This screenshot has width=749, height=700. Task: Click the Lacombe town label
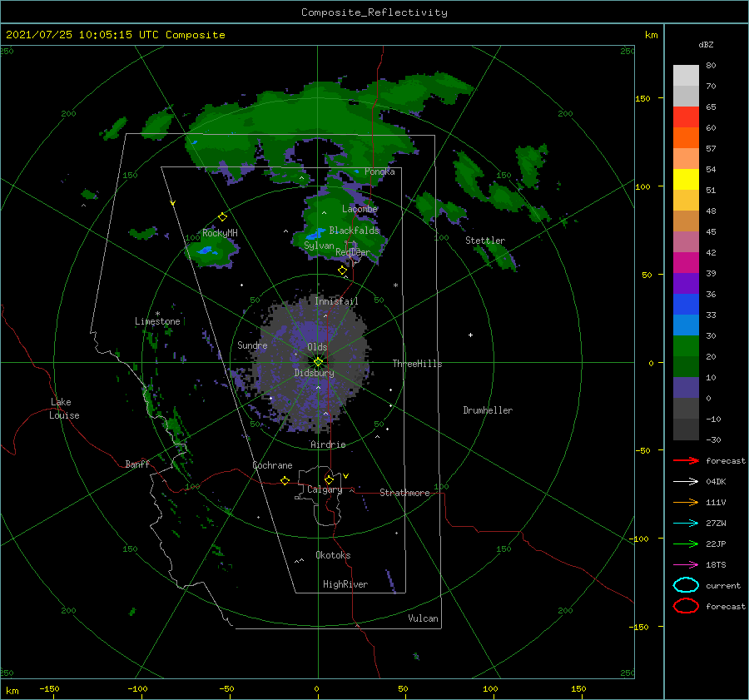[360, 209]
